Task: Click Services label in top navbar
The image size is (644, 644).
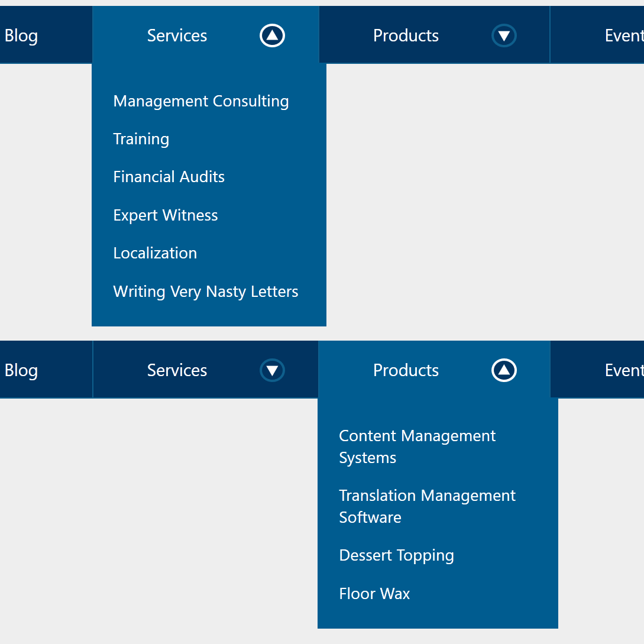Action: pyautogui.click(x=177, y=35)
